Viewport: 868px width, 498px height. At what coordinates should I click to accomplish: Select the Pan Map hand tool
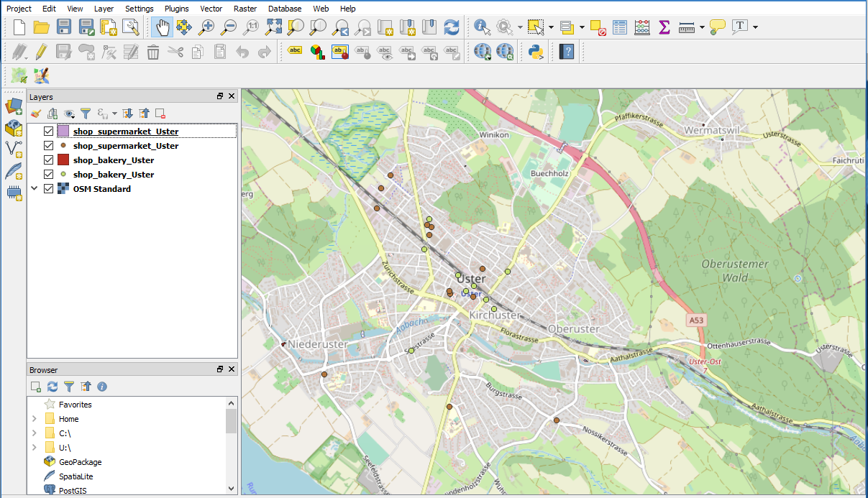pyautogui.click(x=162, y=28)
